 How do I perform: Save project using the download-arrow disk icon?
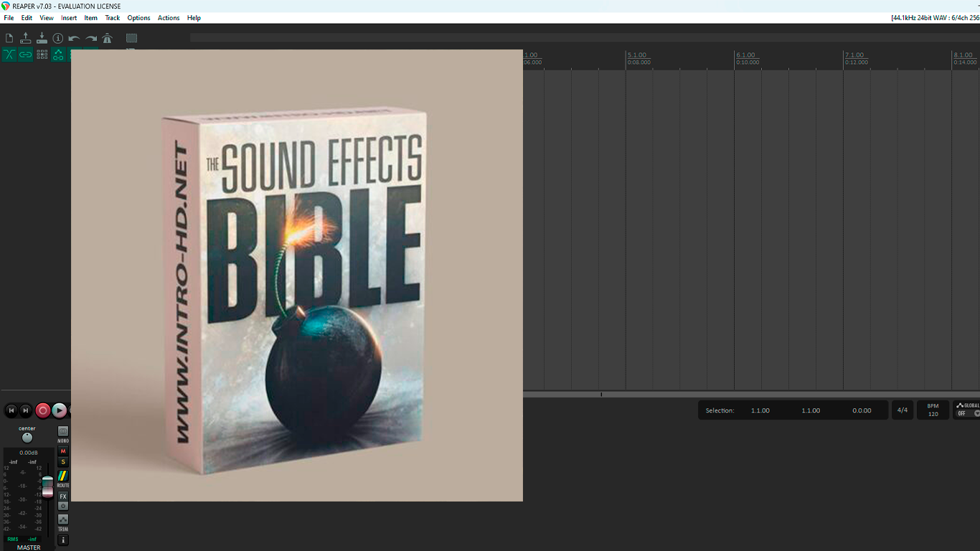pyautogui.click(x=42, y=39)
